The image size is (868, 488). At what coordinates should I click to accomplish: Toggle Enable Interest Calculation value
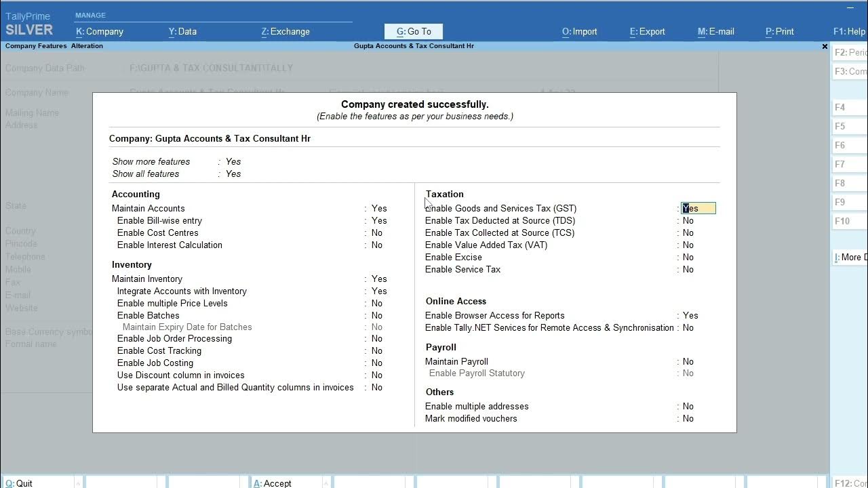pyautogui.click(x=377, y=245)
